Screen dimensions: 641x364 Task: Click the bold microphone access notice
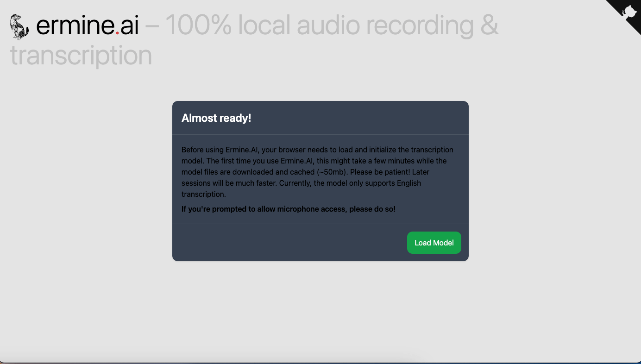click(289, 209)
